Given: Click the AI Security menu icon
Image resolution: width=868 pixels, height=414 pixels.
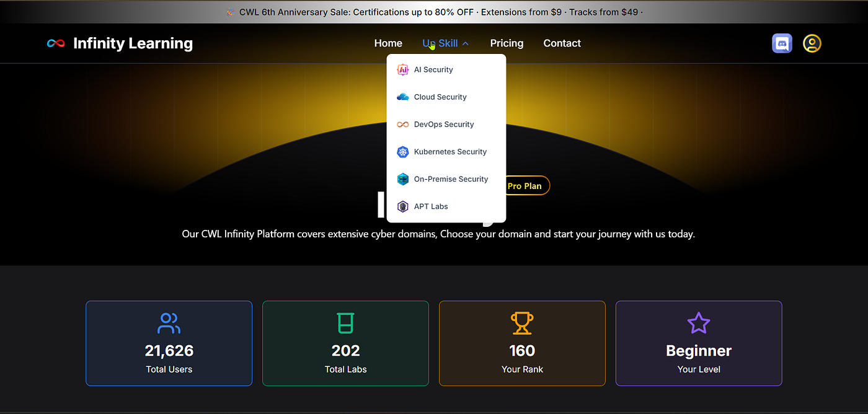Looking at the screenshot, I should click(403, 69).
